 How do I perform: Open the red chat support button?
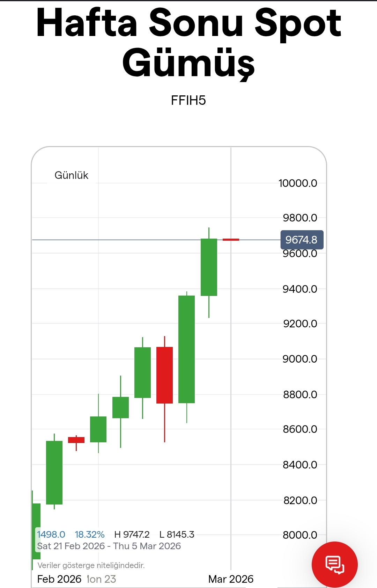(334, 564)
